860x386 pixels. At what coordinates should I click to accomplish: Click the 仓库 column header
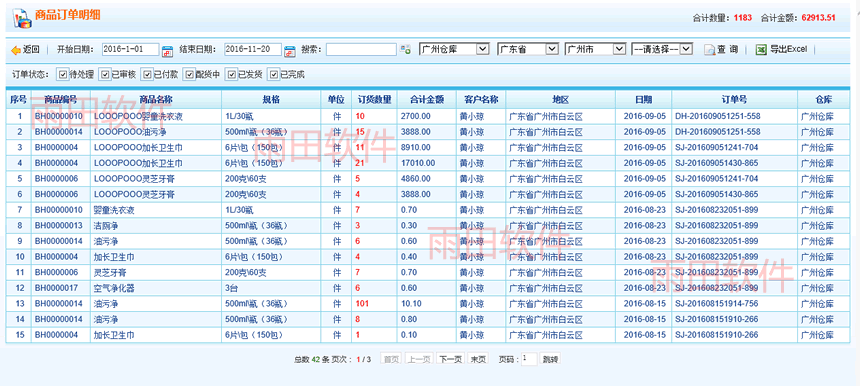[x=823, y=100]
